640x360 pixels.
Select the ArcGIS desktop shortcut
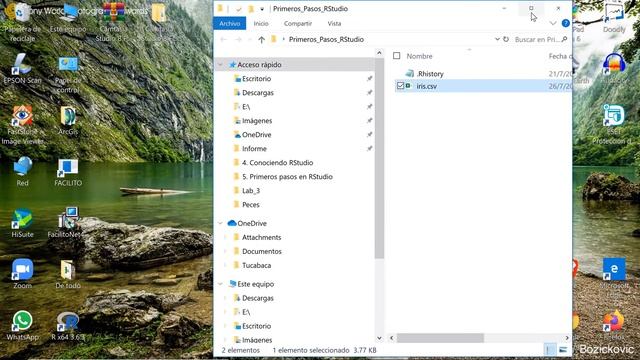point(68,120)
